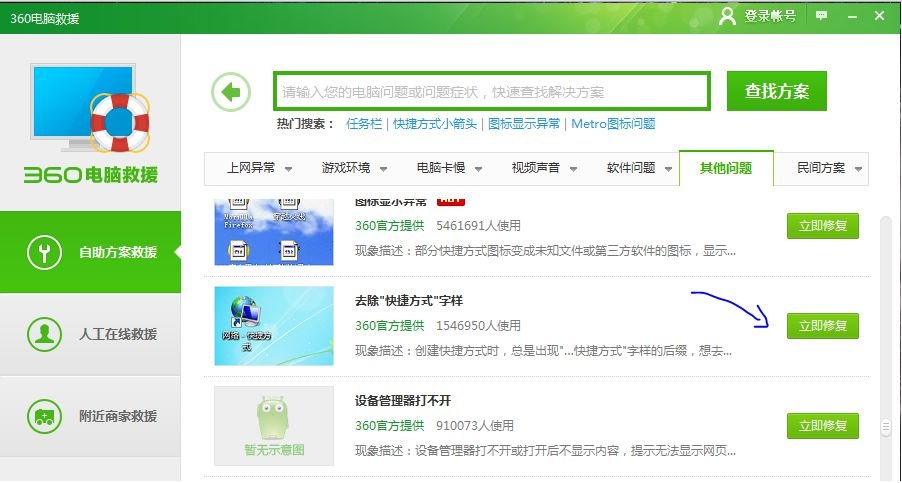The image size is (902, 483).
Task: Close the 360电脑救援 window
Action: point(879,16)
